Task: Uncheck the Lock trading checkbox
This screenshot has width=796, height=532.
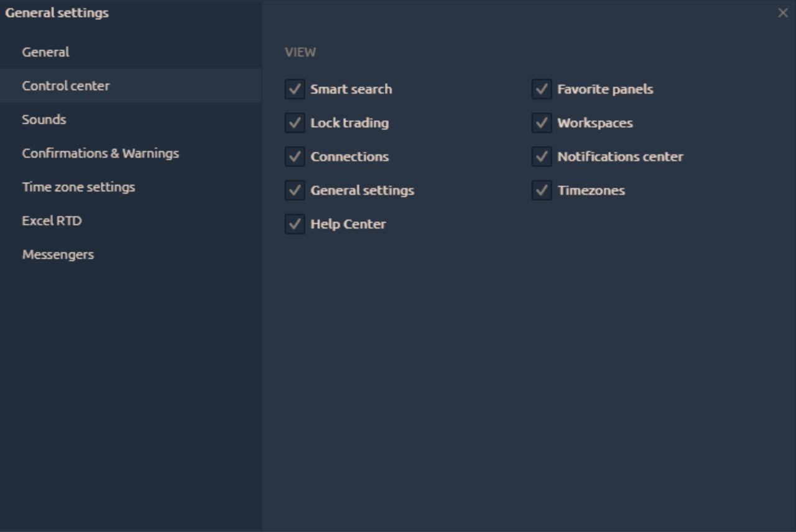Action: click(x=295, y=123)
